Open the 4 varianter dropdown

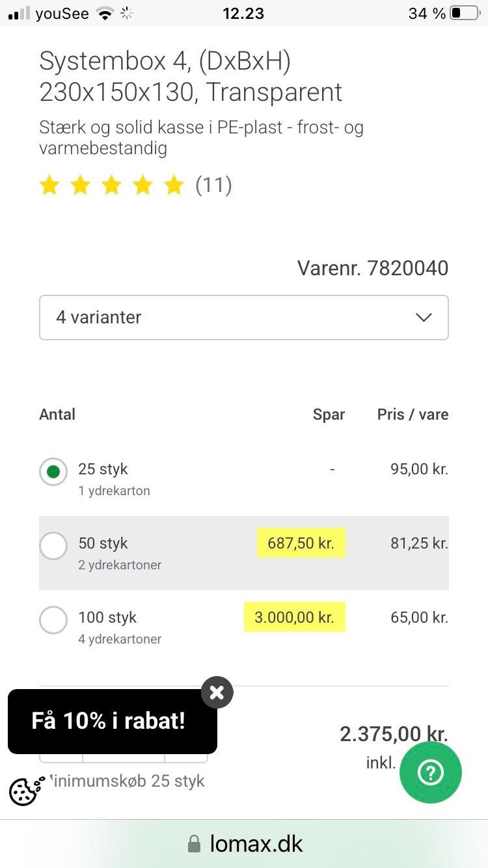click(243, 318)
